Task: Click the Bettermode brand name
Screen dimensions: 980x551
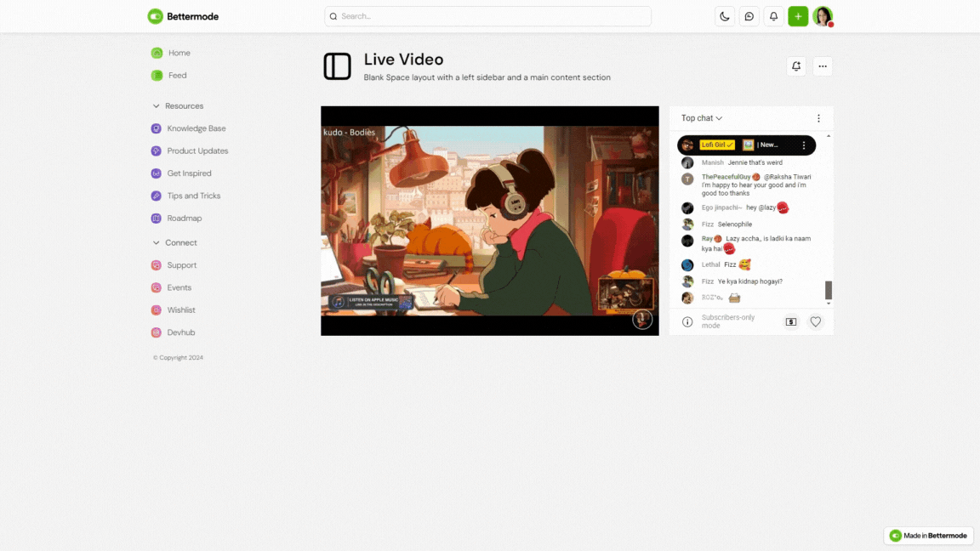Action: [192, 16]
